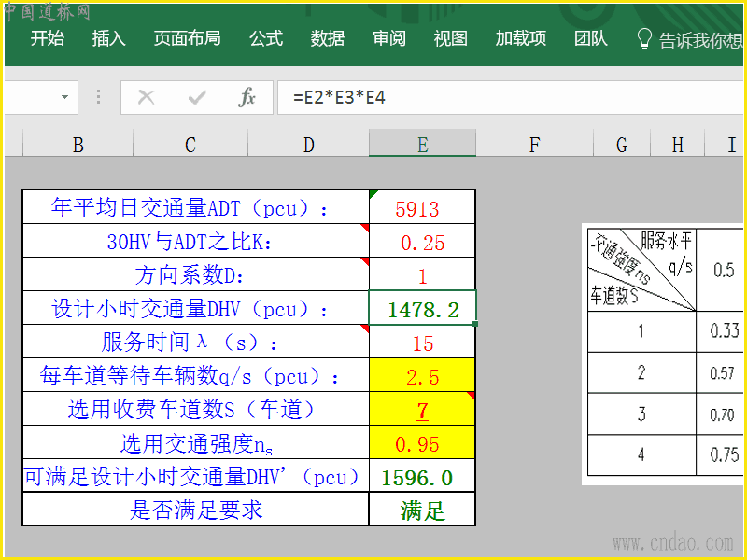This screenshot has height=560, width=747.
Task: Click lane number 4 in lookup table
Action: point(641,455)
